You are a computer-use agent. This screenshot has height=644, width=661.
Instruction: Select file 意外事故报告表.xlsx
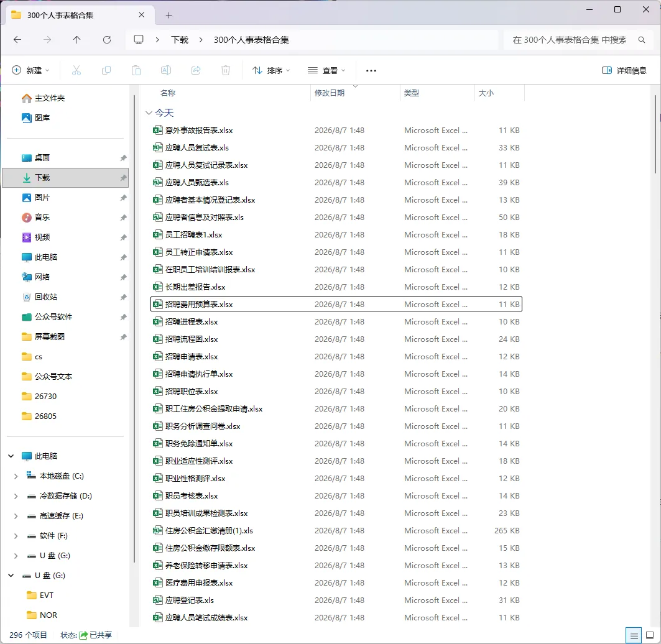pyautogui.click(x=336, y=131)
